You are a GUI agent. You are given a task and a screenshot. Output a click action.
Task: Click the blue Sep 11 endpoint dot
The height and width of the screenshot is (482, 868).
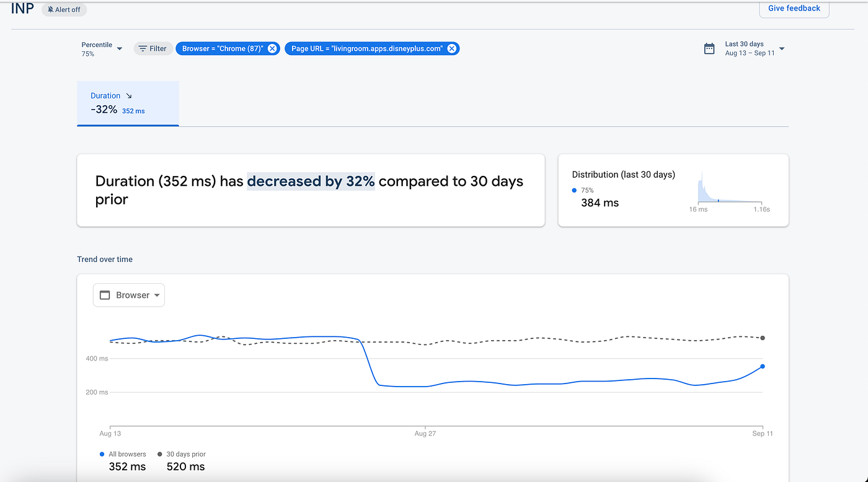(x=763, y=367)
